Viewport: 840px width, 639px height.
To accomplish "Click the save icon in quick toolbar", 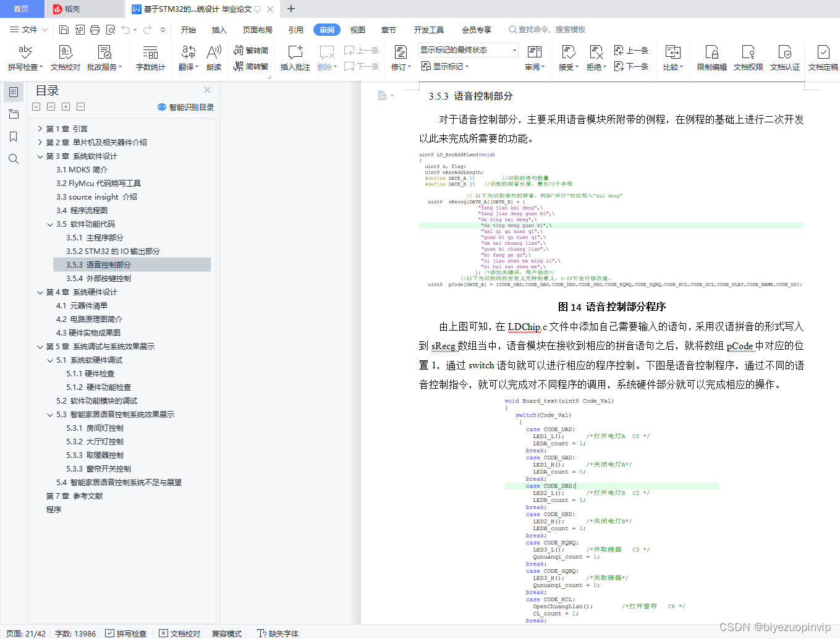I will pos(64,30).
